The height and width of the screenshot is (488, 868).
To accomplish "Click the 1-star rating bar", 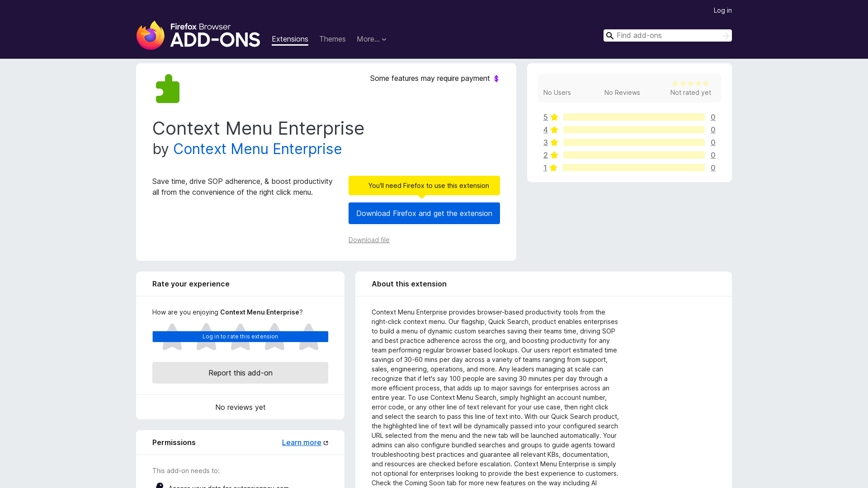I will 633,168.
